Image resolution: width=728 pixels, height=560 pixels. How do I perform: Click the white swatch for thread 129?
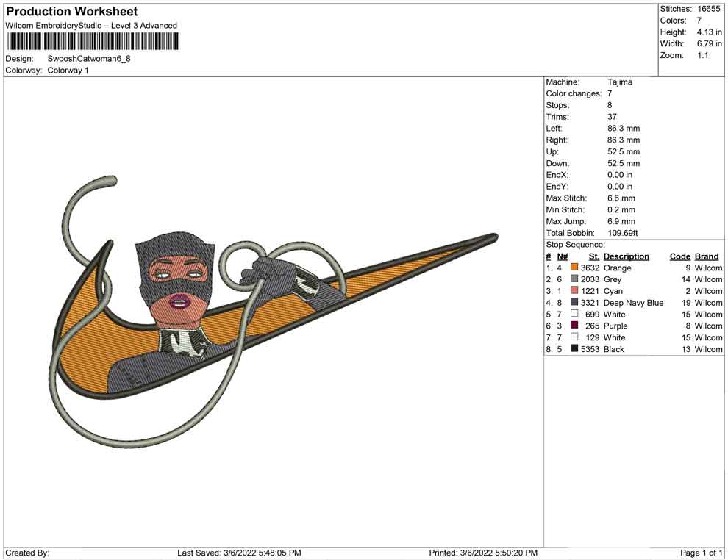pyautogui.click(x=574, y=337)
